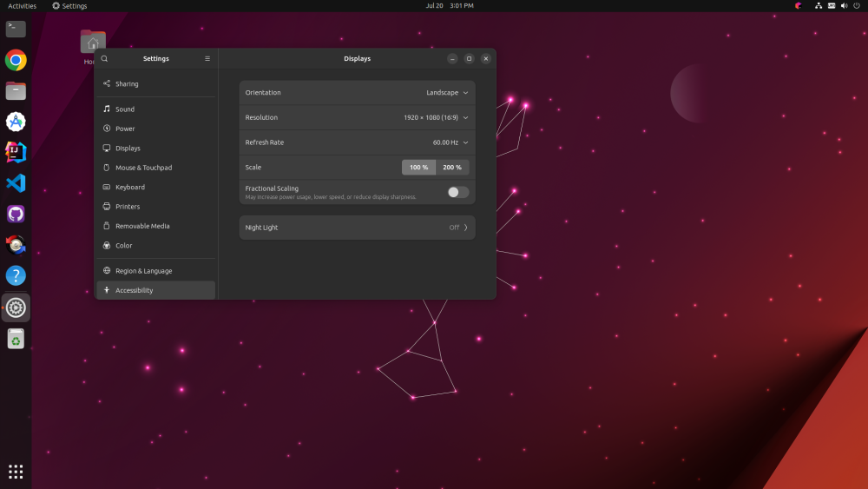The image size is (868, 489).
Task: Click the network icon in the top bar
Action: [819, 5]
